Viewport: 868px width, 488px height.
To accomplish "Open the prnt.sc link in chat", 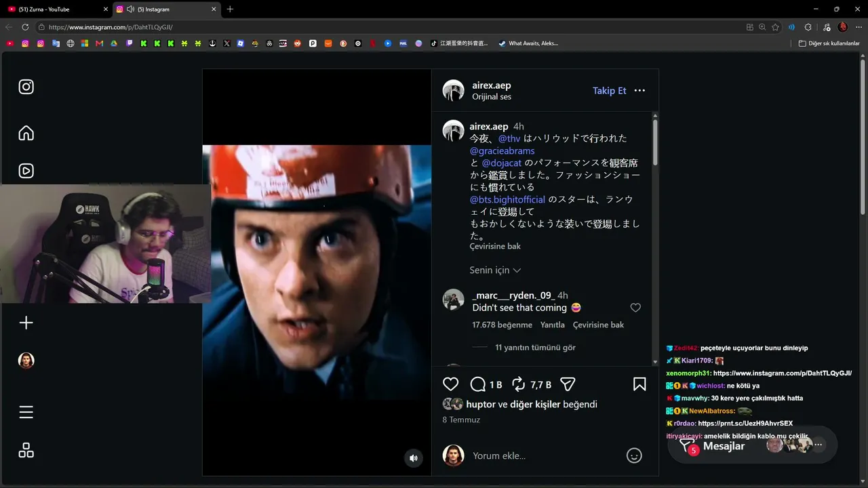I will [745, 424].
